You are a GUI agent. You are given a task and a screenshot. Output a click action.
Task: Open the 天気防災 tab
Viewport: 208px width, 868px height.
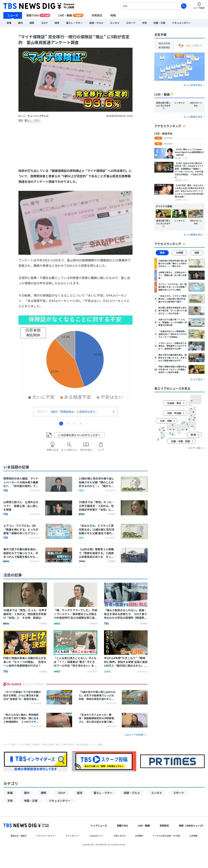[97, 15]
